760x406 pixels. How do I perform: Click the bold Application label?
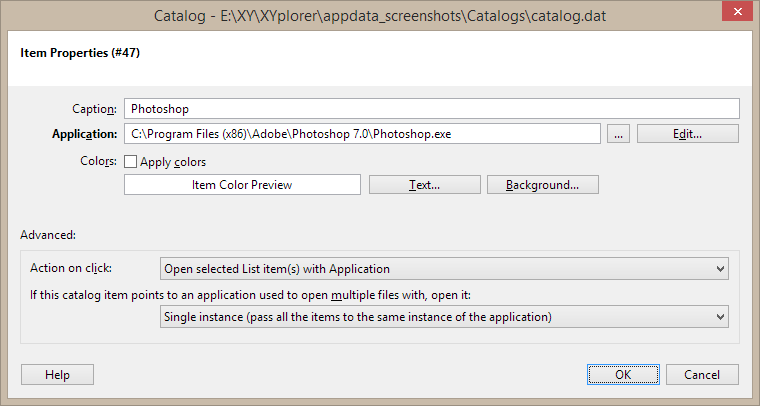point(85,133)
